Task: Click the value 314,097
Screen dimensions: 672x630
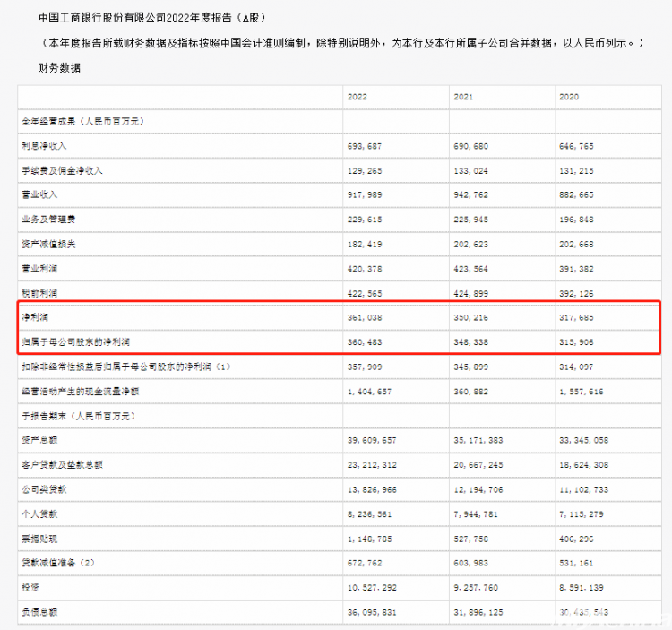Action: coord(576,367)
